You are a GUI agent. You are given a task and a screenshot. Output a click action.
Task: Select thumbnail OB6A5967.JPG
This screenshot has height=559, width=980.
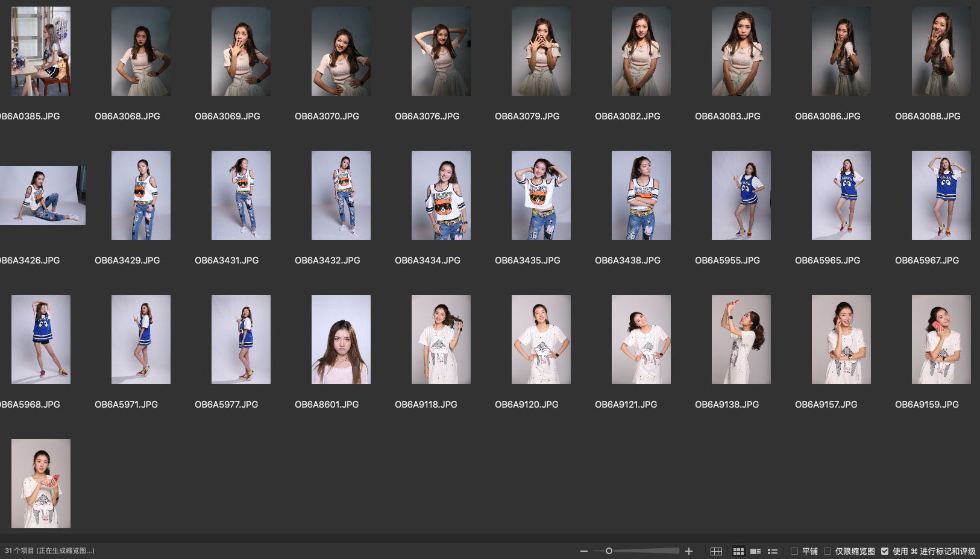click(x=941, y=195)
